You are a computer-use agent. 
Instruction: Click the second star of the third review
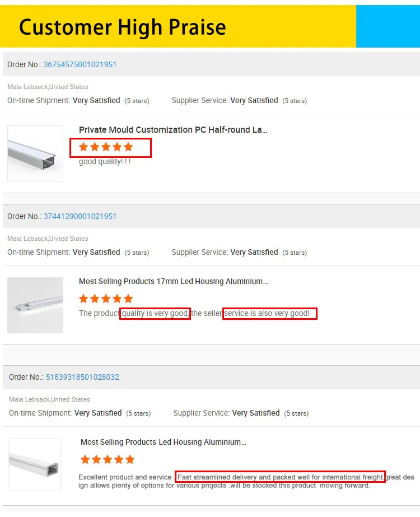[x=96, y=460]
